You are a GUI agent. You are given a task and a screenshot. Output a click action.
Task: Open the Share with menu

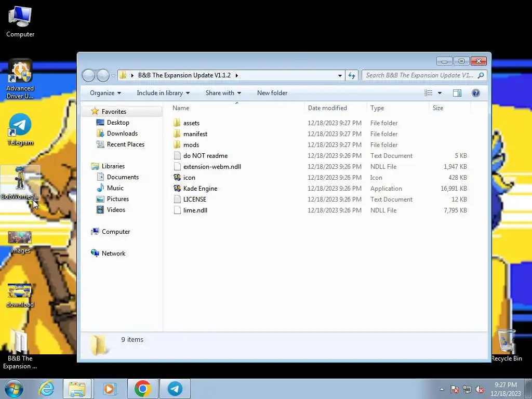[x=223, y=93]
